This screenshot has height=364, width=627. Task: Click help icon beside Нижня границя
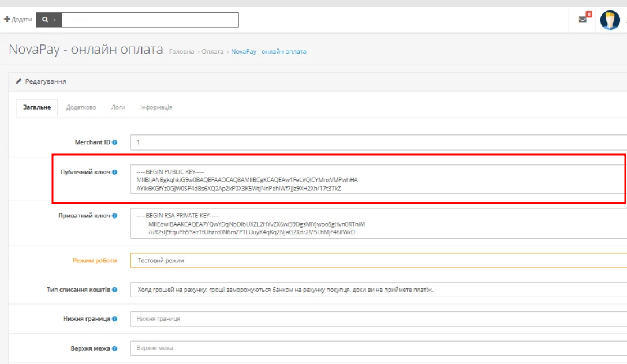[x=114, y=319]
